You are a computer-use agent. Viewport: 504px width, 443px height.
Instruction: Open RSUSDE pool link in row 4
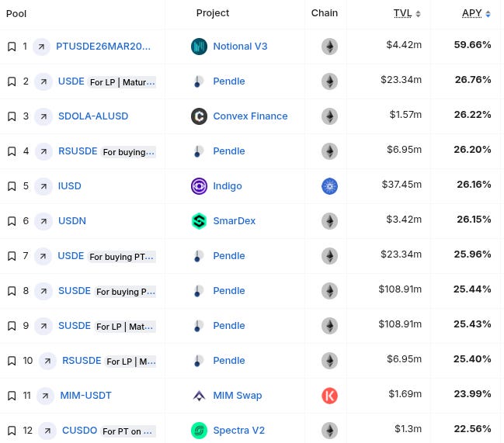point(78,151)
